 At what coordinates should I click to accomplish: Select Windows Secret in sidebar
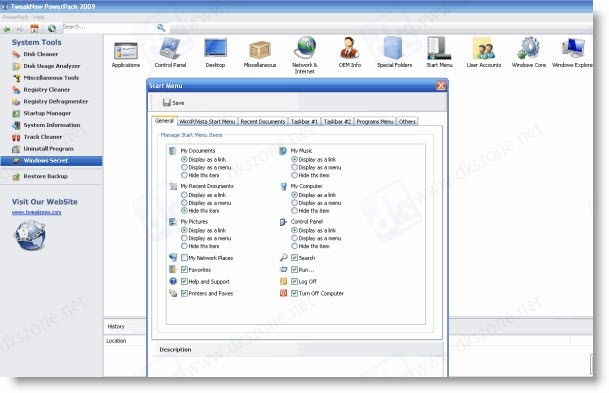coord(51,161)
